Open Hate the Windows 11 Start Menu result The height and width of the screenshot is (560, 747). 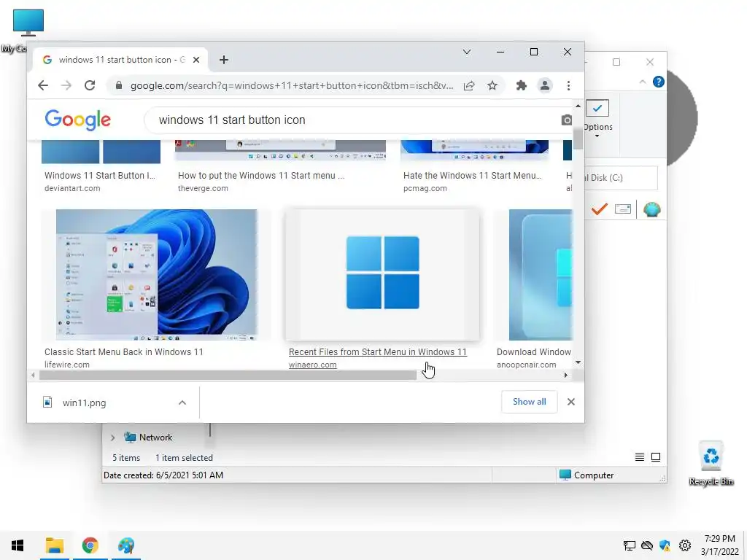coord(472,175)
